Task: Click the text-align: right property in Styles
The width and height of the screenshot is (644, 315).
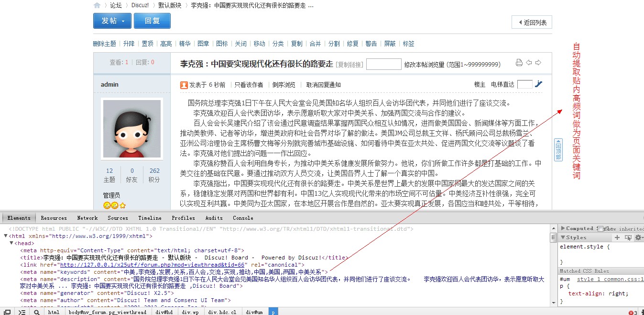Action: coord(599,293)
